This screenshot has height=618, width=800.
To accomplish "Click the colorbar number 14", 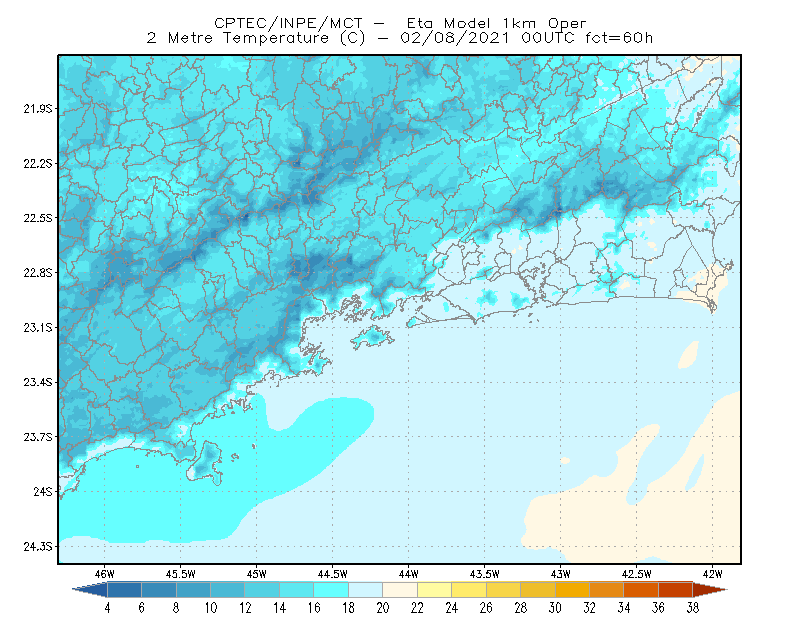I will [x=280, y=608].
